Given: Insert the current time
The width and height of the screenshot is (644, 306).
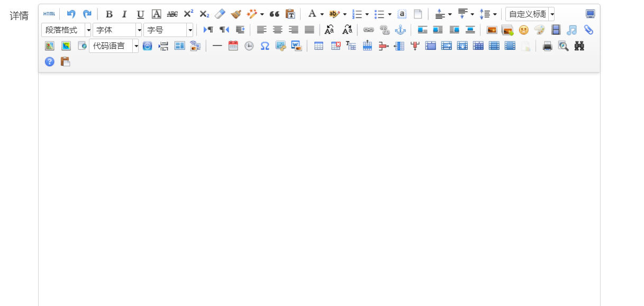Looking at the screenshot, I should point(249,46).
